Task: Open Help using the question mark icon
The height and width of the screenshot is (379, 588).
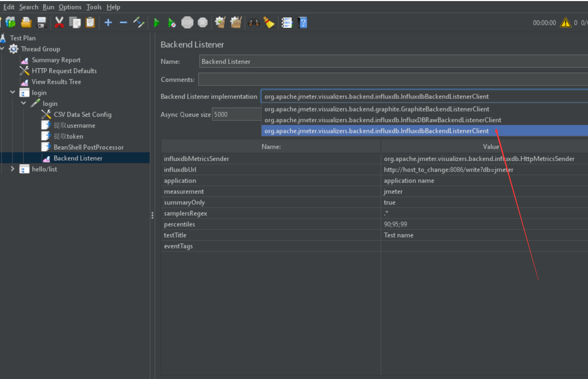Action: (x=303, y=23)
